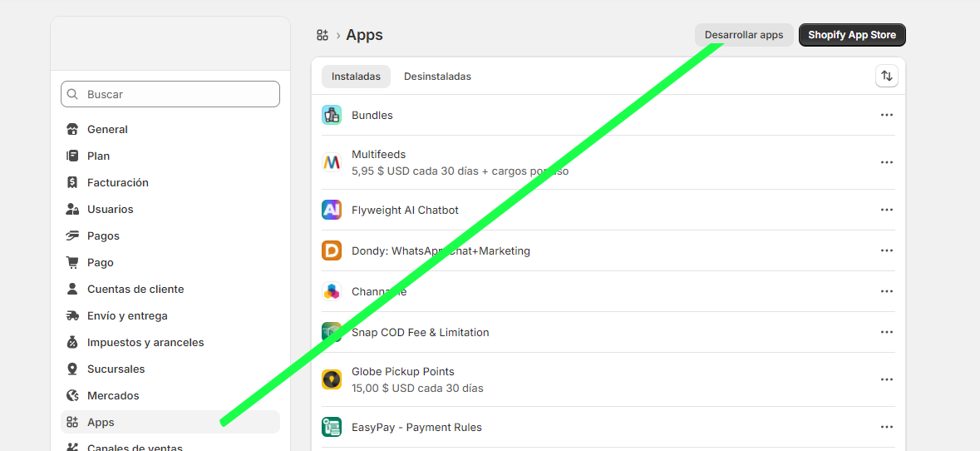This screenshot has width=980, height=451.
Task: Click the Pagos hand icon
Action: [72, 235]
